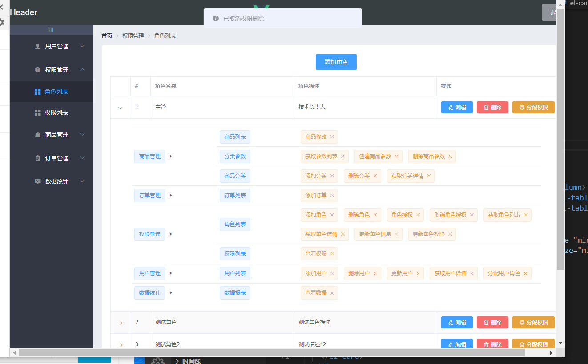The height and width of the screenshot is (364, 588).
Task: Remove the 获取角色列表 permission tag
Action: (525, 215)
